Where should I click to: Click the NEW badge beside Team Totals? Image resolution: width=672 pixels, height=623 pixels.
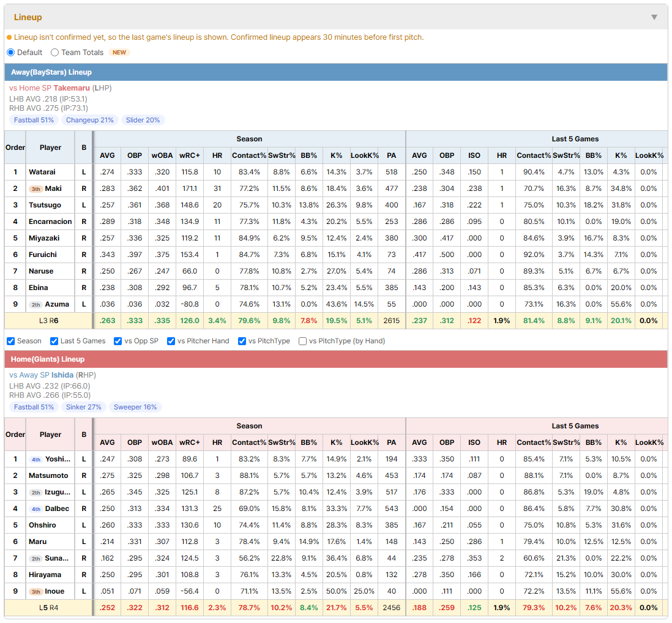pyautogui.click(x=119, y=52)
